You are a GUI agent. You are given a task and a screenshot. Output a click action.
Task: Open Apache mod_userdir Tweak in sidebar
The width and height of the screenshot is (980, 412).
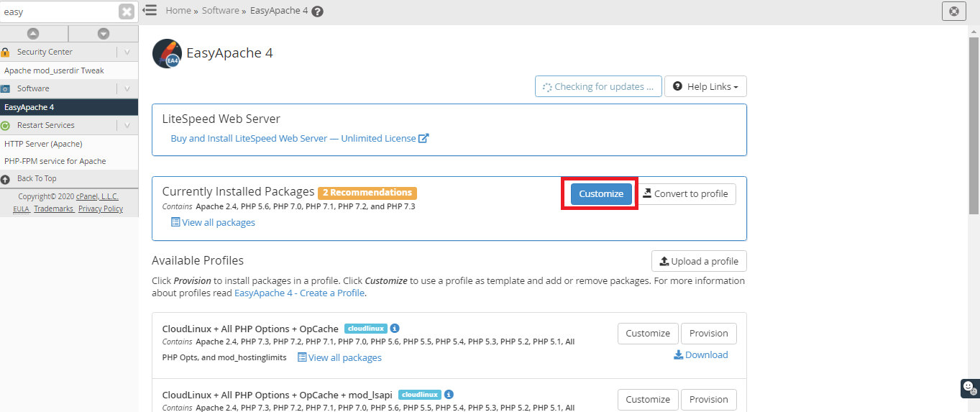(54, 70)
